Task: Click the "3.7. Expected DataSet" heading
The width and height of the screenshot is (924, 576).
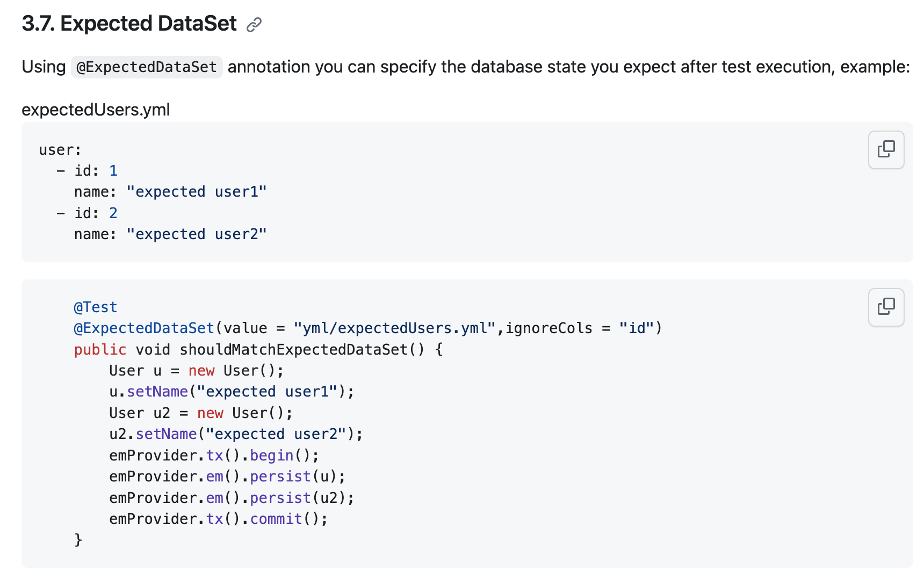Action: click(x=129, y=24)
